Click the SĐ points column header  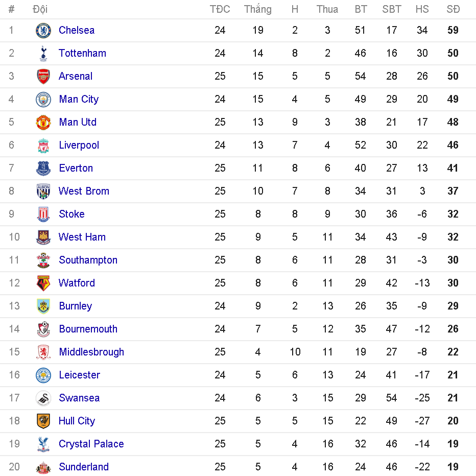[x=453, y=9]
